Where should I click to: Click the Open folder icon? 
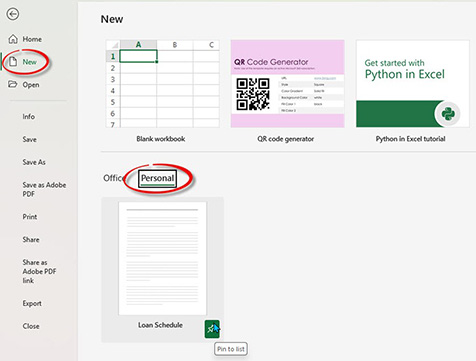coord(13,84)
